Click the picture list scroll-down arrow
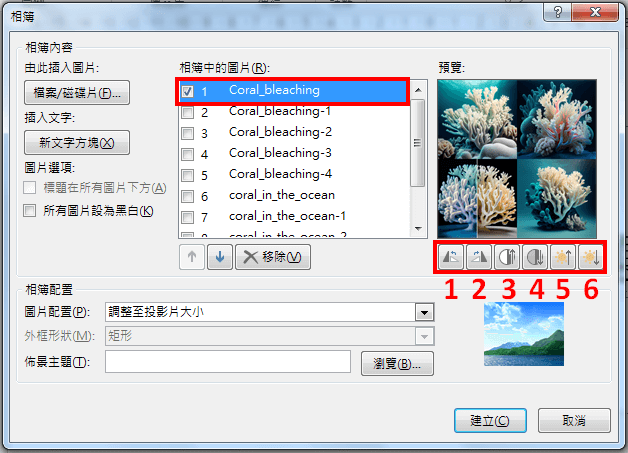628x453 pixels. (419, 229)
